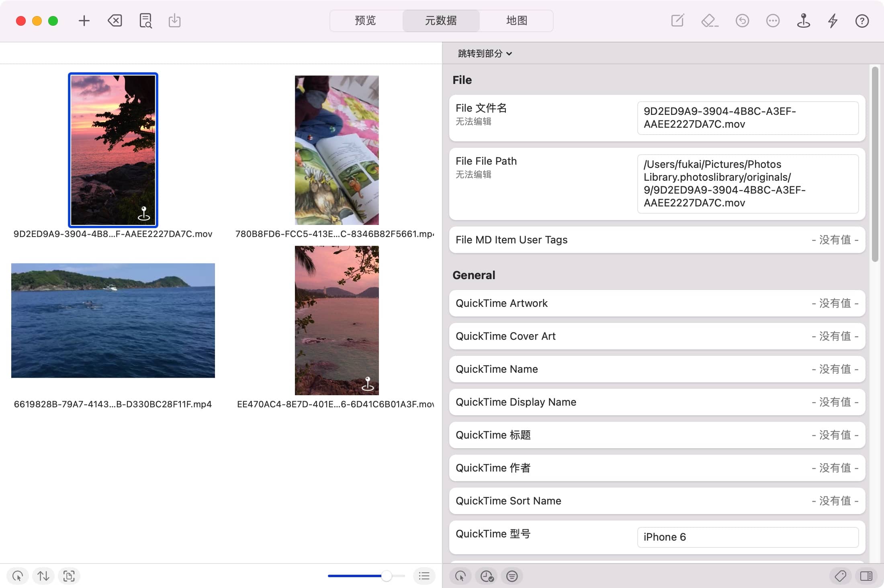Screen dimensions: 884x588
Task: Click the QuickTime Name row
Action: (657, 369)
